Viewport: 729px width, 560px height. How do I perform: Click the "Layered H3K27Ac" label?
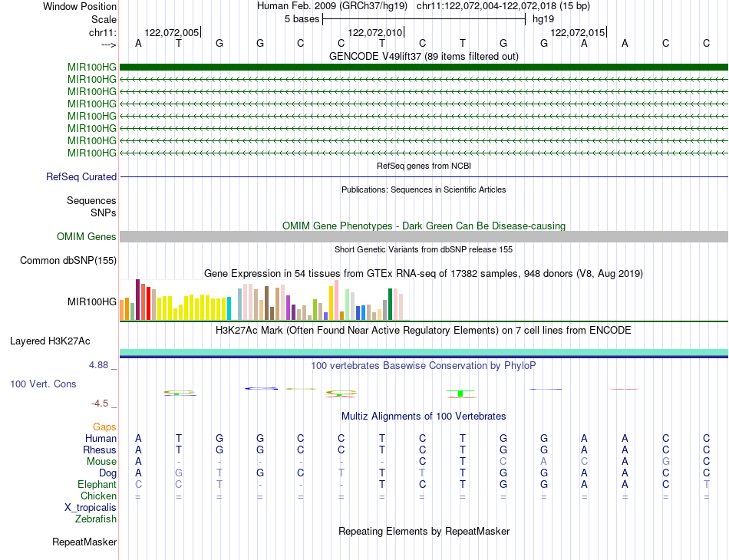(x=50, y=341)
